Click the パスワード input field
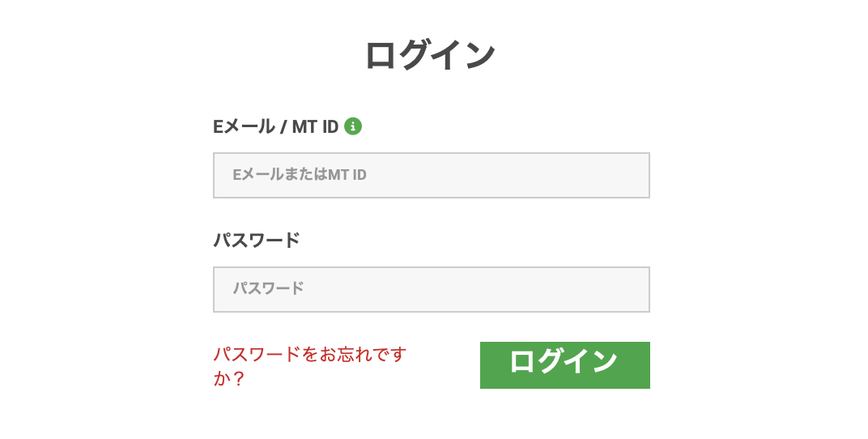The image size is (868, 439). [x=431, y=289]
